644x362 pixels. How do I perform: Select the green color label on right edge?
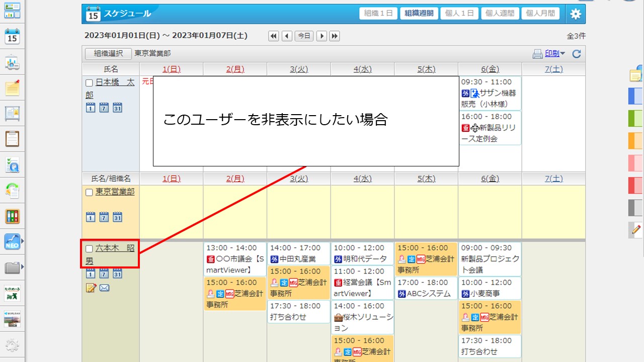[x=635, y=118]
